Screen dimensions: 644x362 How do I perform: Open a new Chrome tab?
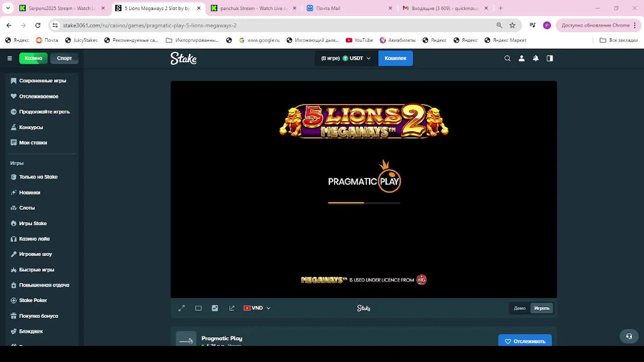(501, 8)
